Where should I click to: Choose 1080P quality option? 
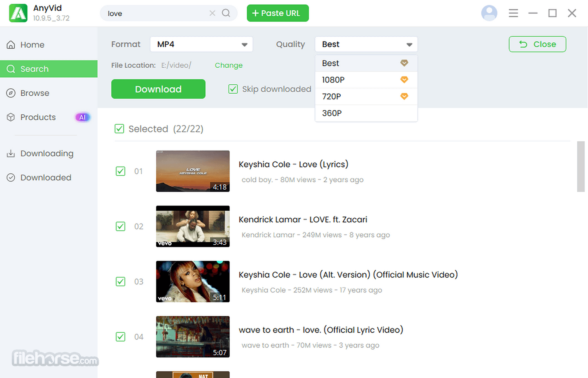click(x=366, y=80)
